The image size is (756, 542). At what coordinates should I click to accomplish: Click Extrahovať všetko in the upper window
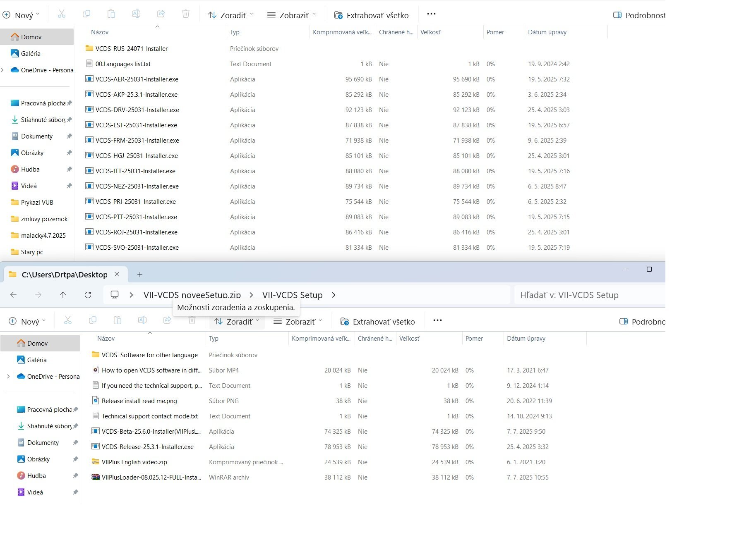click(371, 15)
